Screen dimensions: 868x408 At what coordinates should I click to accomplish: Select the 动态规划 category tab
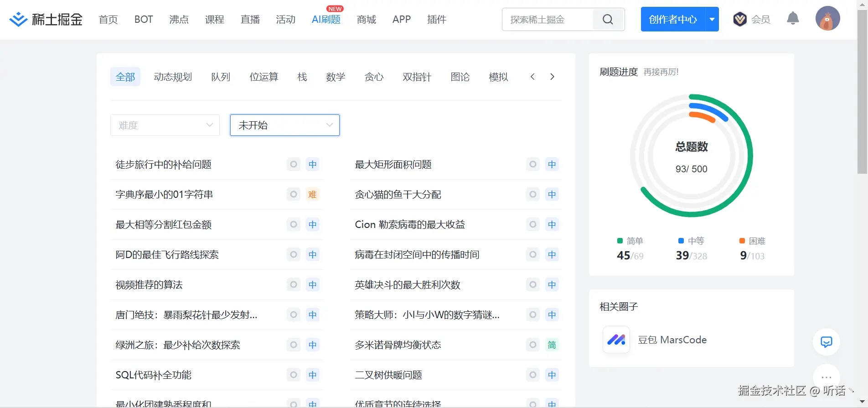(x=173, y=77)
